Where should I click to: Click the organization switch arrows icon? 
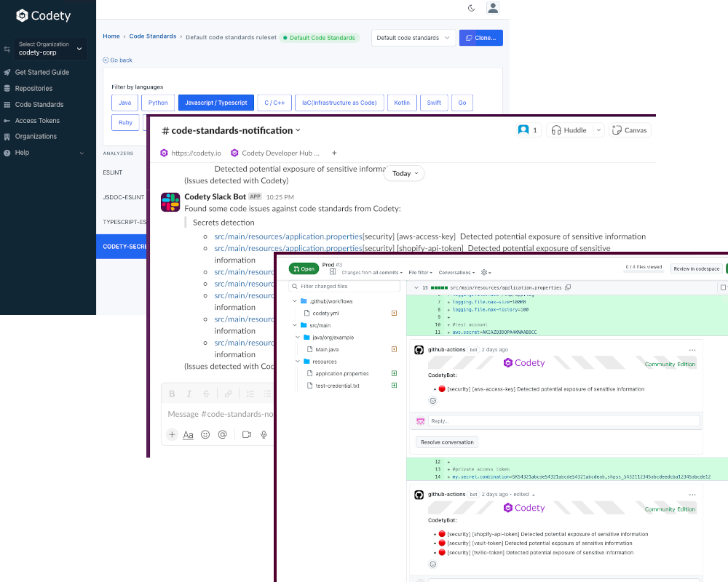[7, 49]
